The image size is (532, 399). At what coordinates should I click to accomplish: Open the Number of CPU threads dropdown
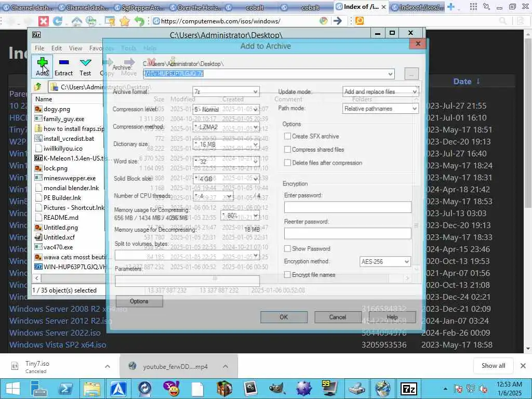[x=213, y=196]
